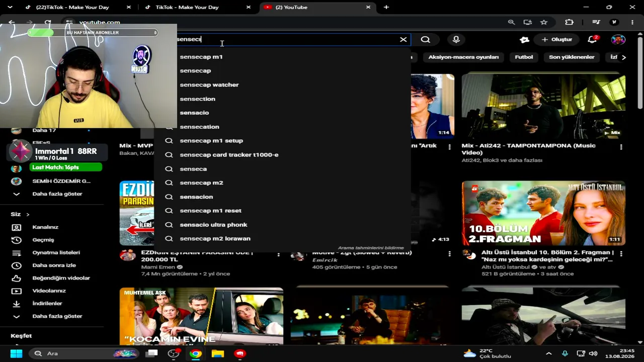
Task: Bookmark this page with the star icon
Action: [544, 22]
